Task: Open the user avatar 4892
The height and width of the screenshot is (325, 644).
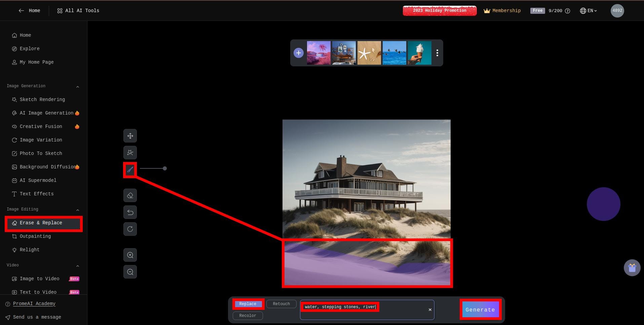Action: pyautogui.click(x=617, y=10)
